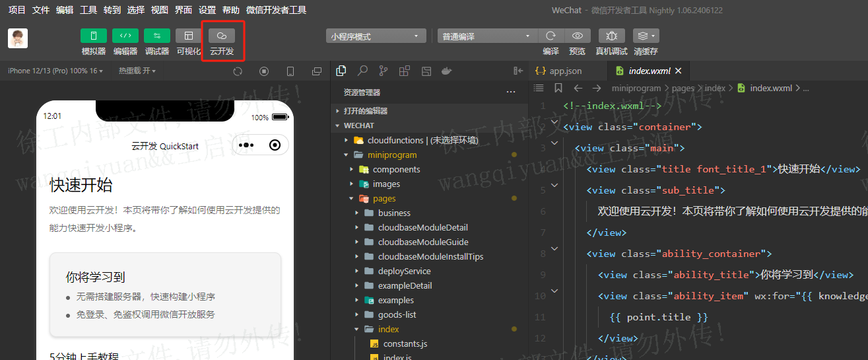
Task: Open the 设置 menu
Action: [x=207, y=10]
